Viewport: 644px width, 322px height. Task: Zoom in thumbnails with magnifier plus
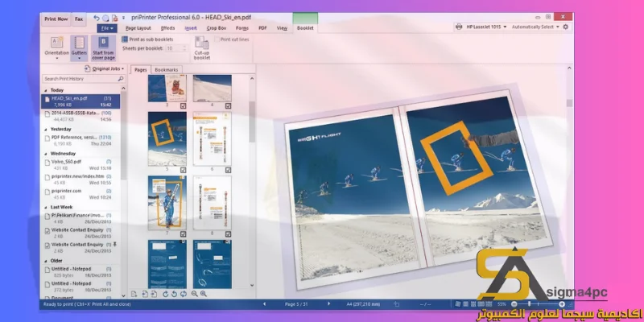click(x=204, y=294)
